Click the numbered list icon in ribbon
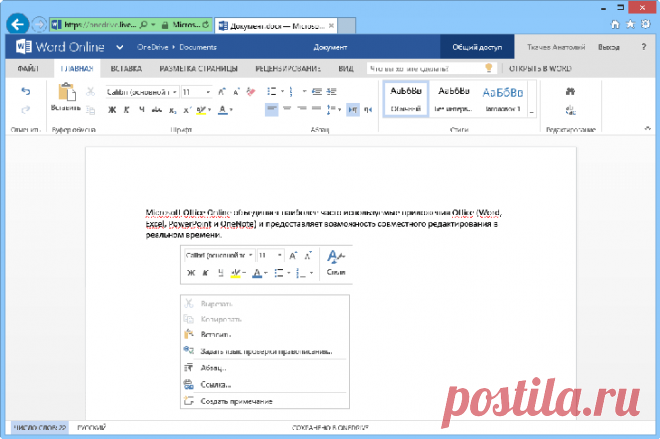This screenshot has width=660, height=439. coord(291,91)
